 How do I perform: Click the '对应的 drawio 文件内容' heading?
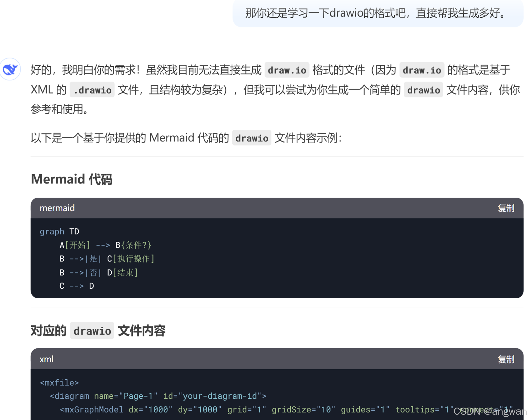point(98,330)
